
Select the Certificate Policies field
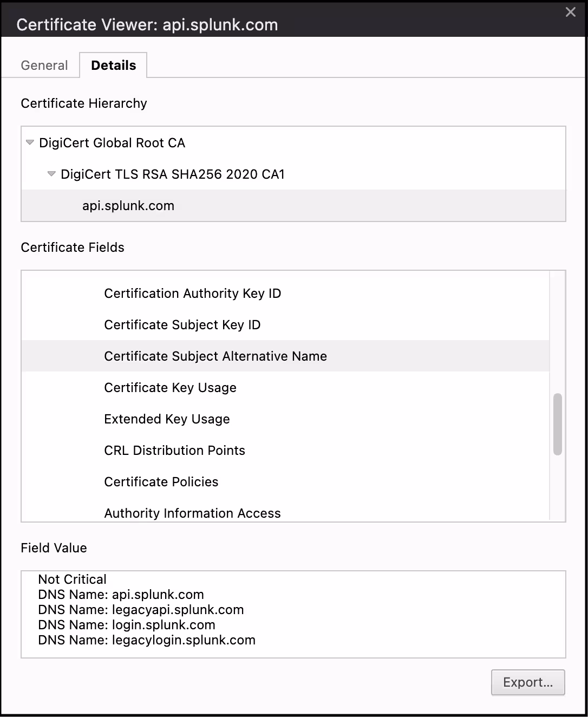click(161, 482)
